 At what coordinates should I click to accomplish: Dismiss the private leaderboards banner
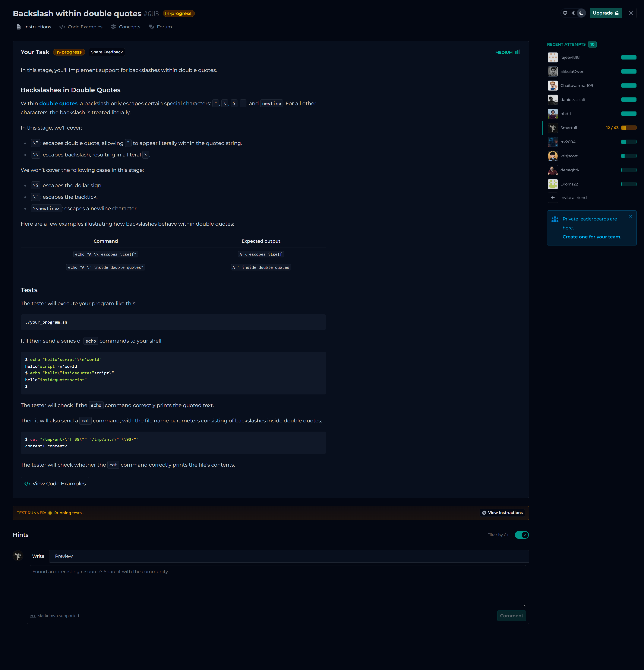tap(630, 216)
